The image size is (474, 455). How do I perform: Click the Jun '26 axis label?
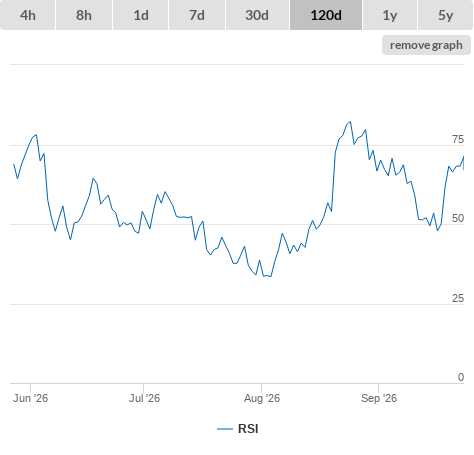pyautogui.click(x=30, y=398)
